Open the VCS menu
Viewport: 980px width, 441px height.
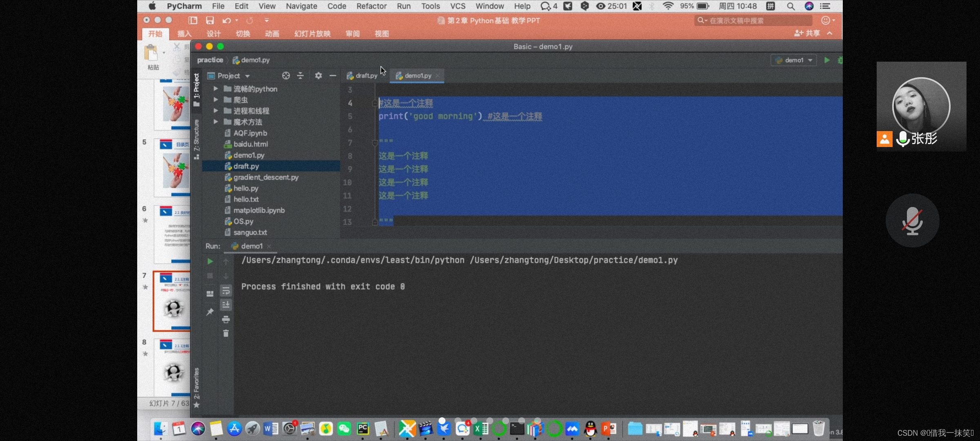pos(458,6)
